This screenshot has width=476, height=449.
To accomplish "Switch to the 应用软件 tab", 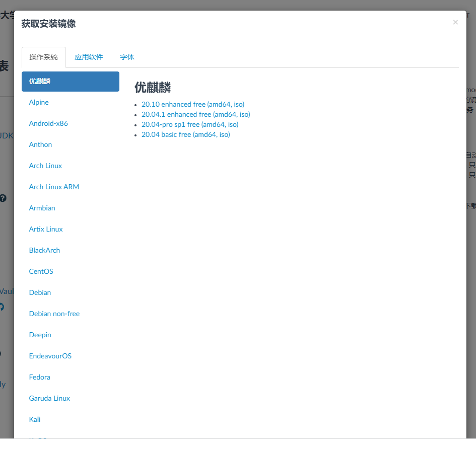I will coord(89,57).
